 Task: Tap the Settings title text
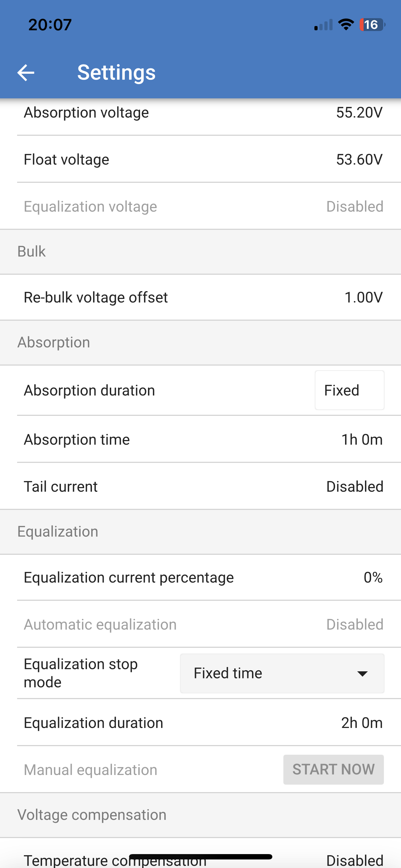pos(116,73)
